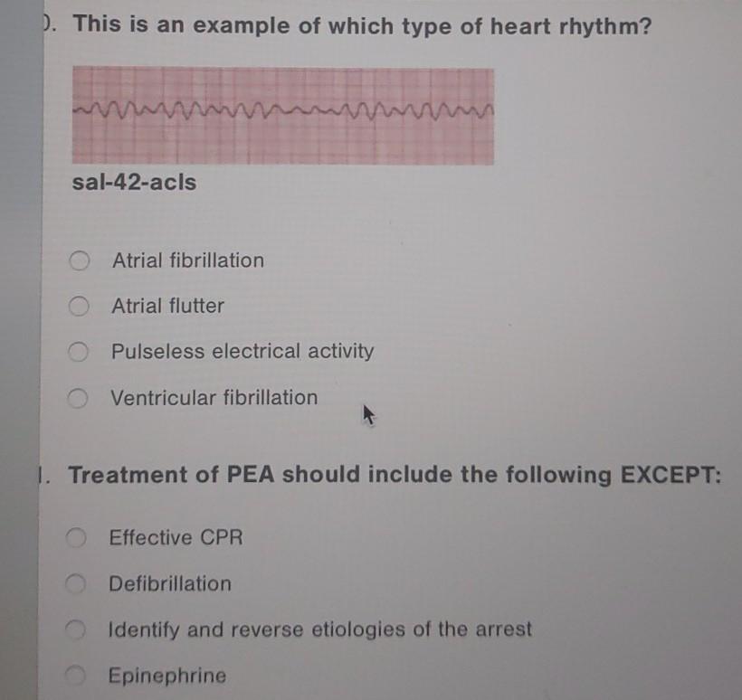Click the sal-42-acls image caption
Image resolution: width=742 pixels, height=700 pixels.
click(x=132, y=183)
